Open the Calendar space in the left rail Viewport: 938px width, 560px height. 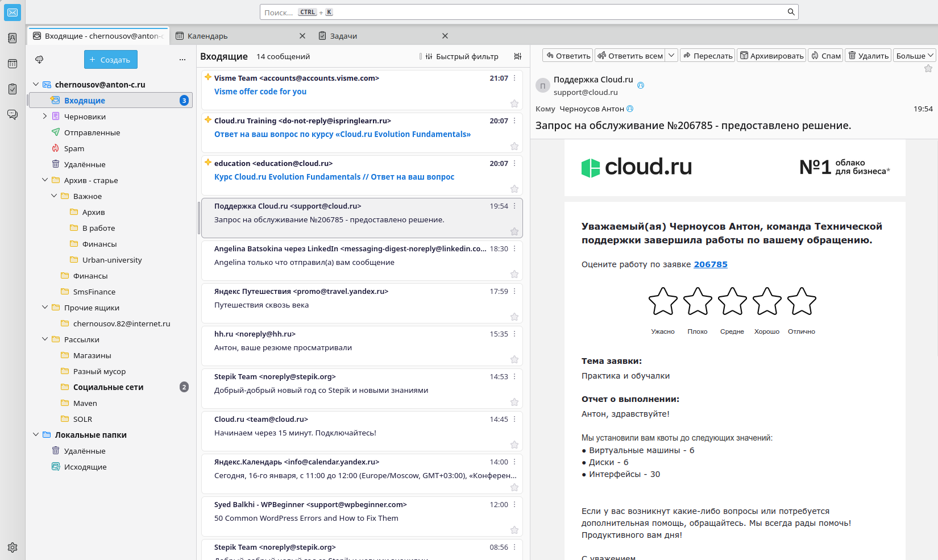coord(13,64)
